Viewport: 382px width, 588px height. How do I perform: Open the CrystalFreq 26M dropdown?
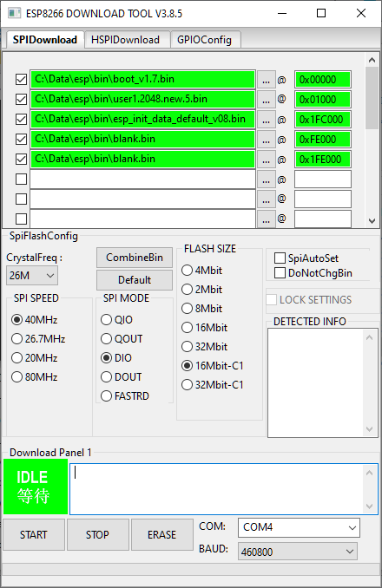coord(32,276)
